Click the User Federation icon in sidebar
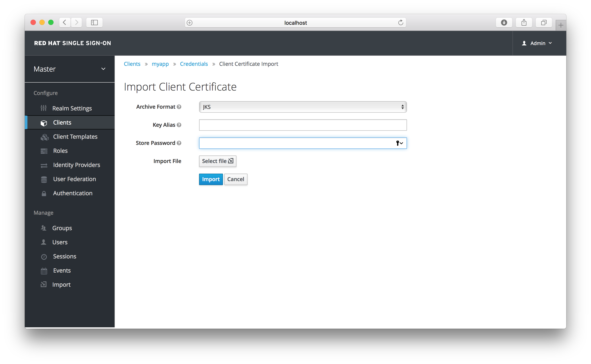 point(44,179)
